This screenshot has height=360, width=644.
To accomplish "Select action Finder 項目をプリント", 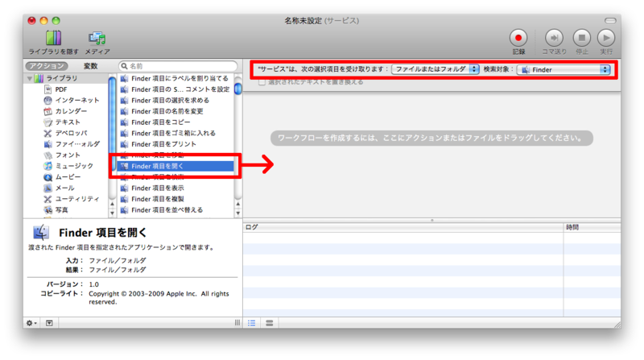I will point(159,144).
